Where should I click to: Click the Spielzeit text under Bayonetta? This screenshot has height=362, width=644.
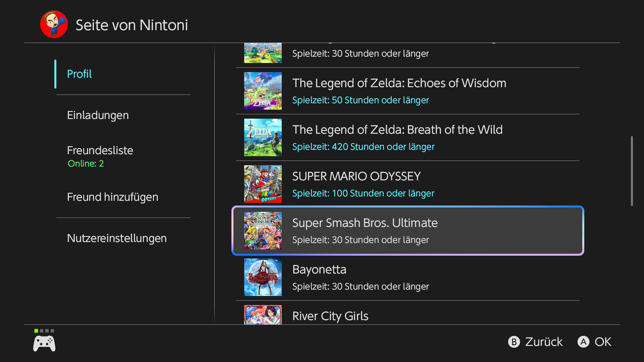point(361,287)
